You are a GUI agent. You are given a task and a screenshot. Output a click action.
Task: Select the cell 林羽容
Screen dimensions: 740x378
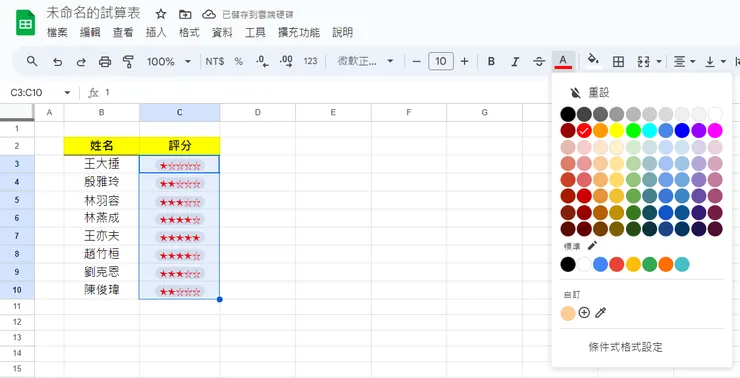coord(101,200)
